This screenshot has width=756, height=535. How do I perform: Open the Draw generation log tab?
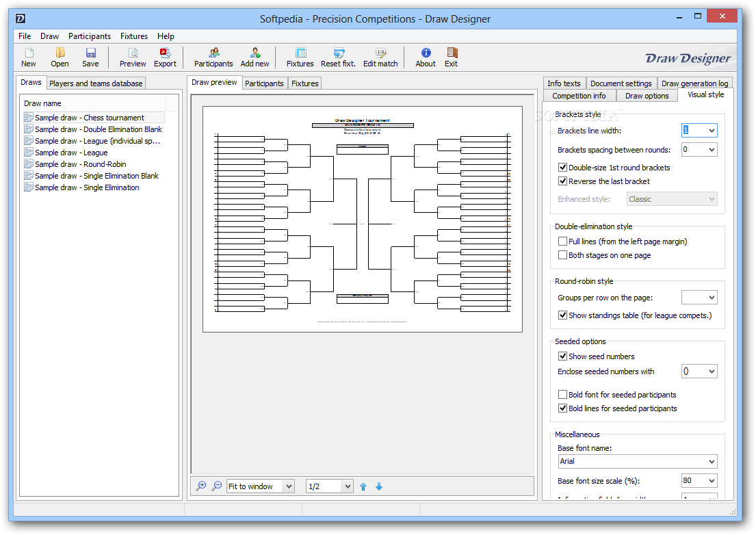coord(695,83)
